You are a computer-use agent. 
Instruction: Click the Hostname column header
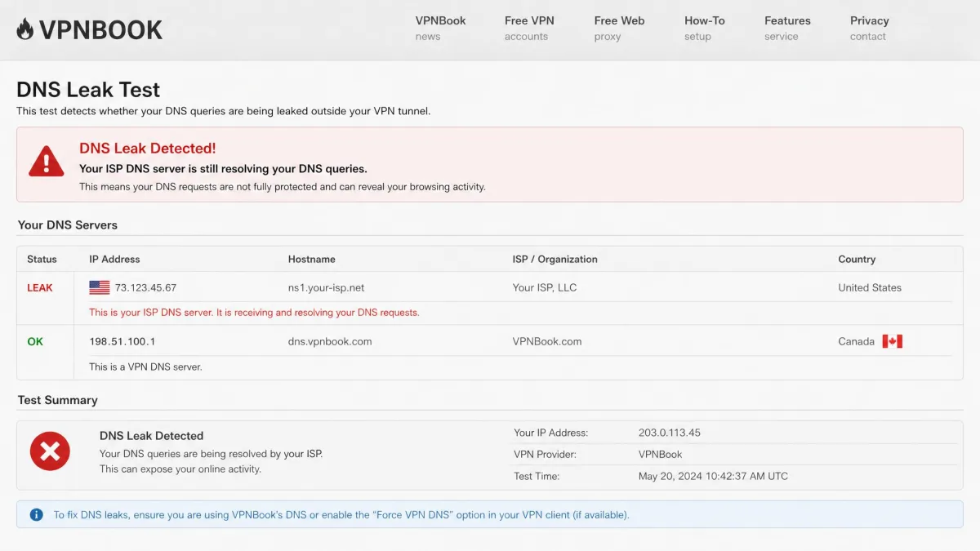pos(312,260)
